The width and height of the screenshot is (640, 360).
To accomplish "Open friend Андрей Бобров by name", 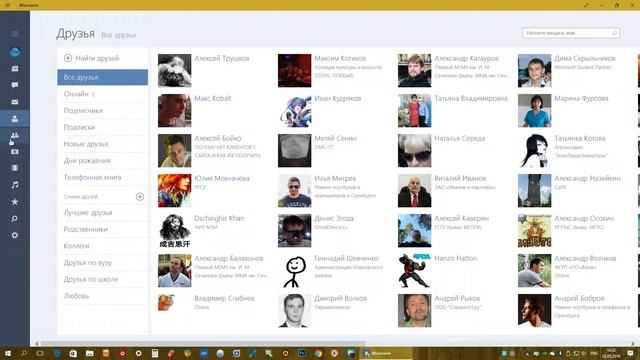I will click(x=579, y=298).
